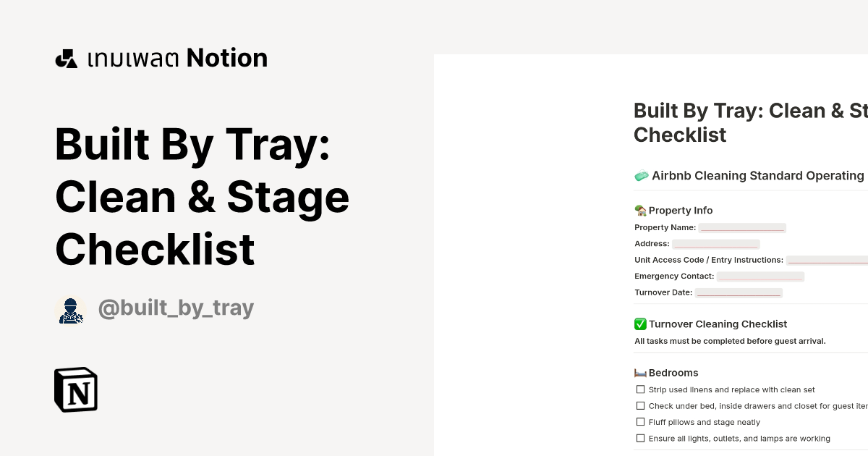Click the Turnover Date blank field
Viewport: 868px width, 456px height.
click(739, 292)
